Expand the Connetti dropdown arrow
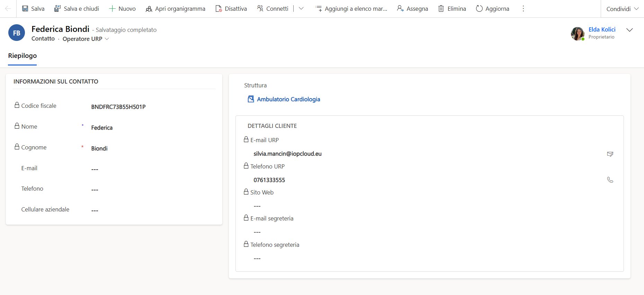The image size is (644, 295). [x=301, y=9]
